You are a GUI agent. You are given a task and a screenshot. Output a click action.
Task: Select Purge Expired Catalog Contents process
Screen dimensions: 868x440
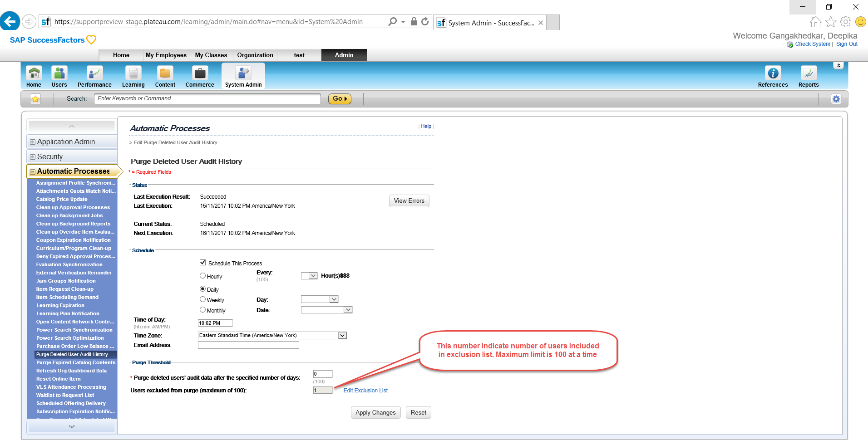tap(76, 362)
